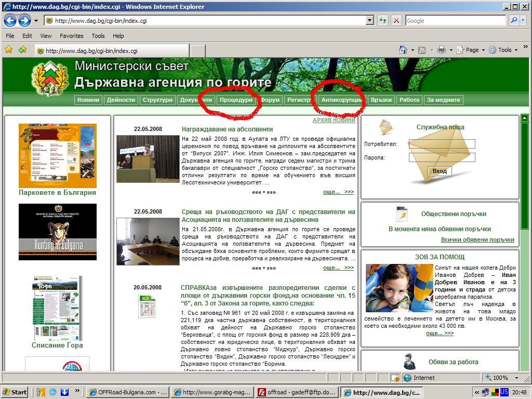532x399 pixels.
Task: Go back with the IE Back arrow
Action: coord(10,21)
